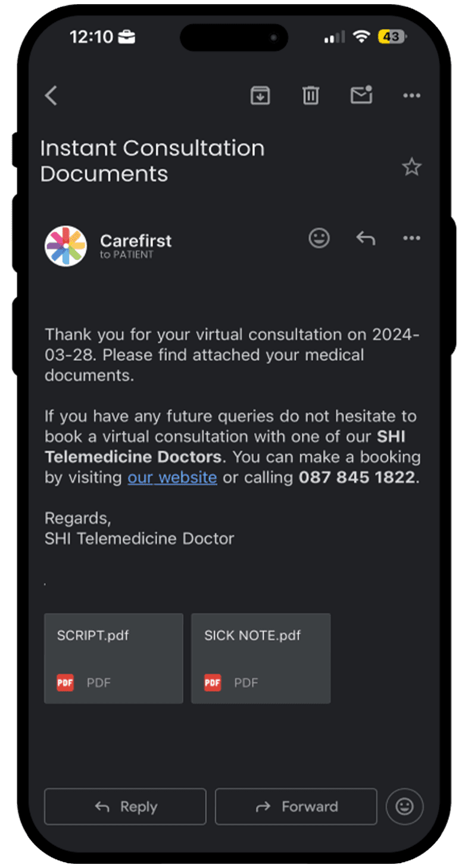Open emoji reaction picker at bottom
Image resolution: width=465 pixels, height=868 pixels.
pos(405,807)
